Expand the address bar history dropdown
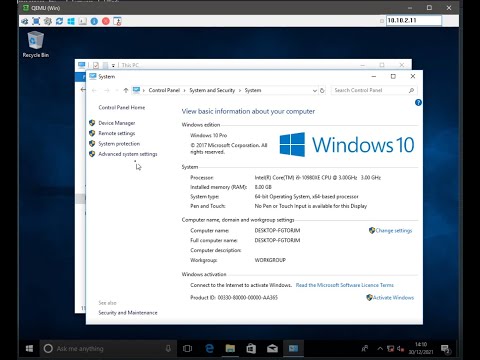This screenshot has height=360, width=480. (314, 91)
